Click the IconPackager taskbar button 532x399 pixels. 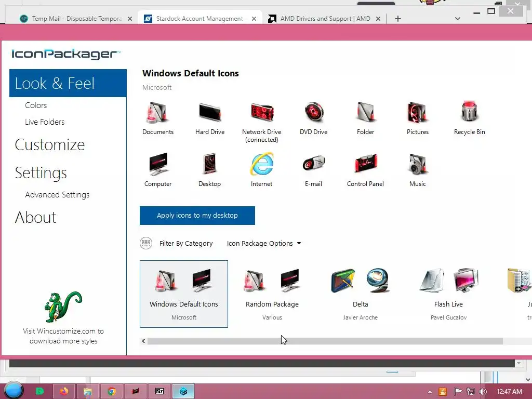coord(183,392)
